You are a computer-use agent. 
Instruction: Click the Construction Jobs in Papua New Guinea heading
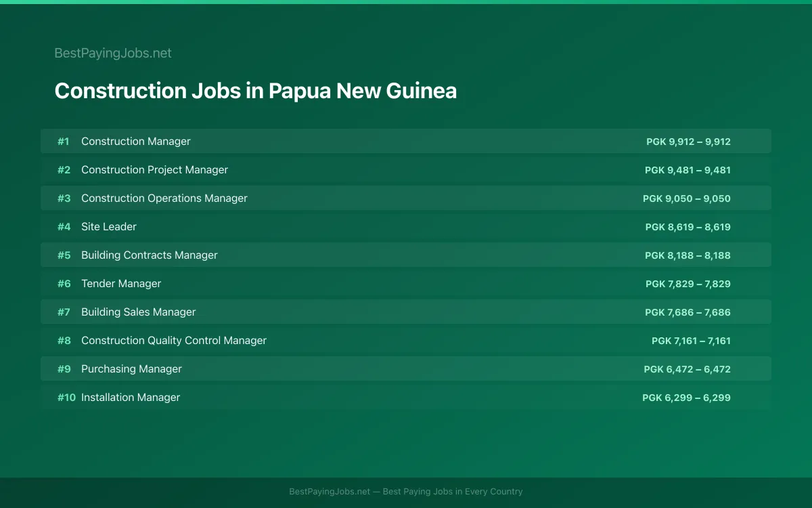pos(255,91)
